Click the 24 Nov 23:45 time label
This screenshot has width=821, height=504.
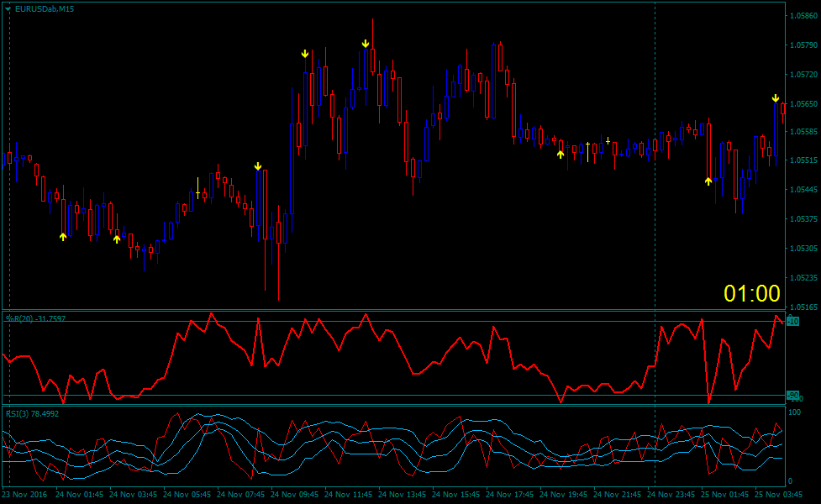click(671, 494)
